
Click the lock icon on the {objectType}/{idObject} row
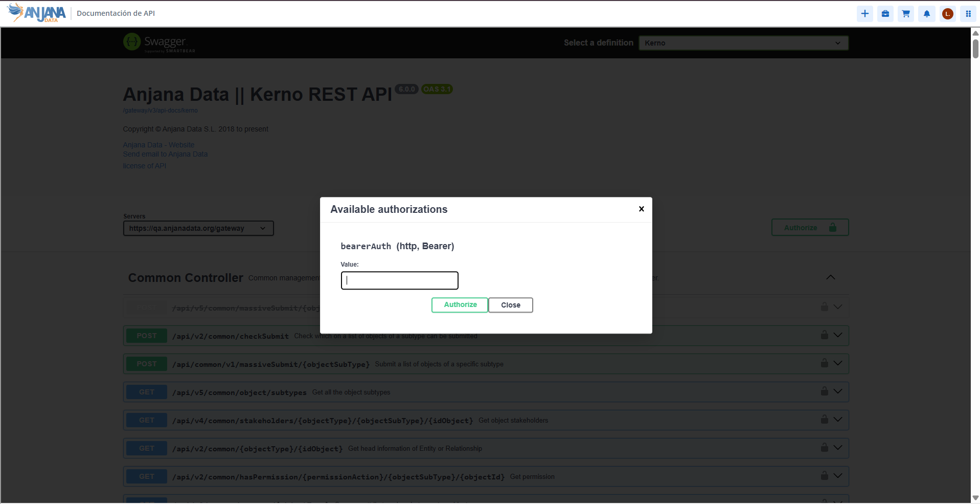(825, 447)
